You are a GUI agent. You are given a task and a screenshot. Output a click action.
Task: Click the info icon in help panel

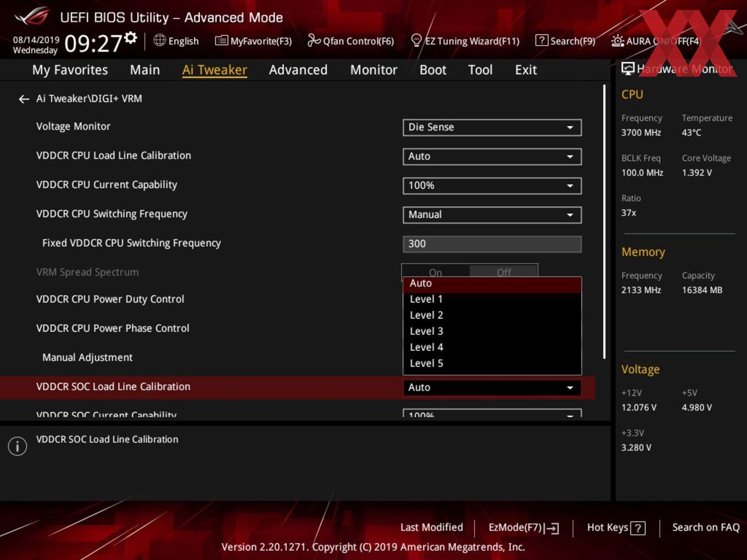18,446
